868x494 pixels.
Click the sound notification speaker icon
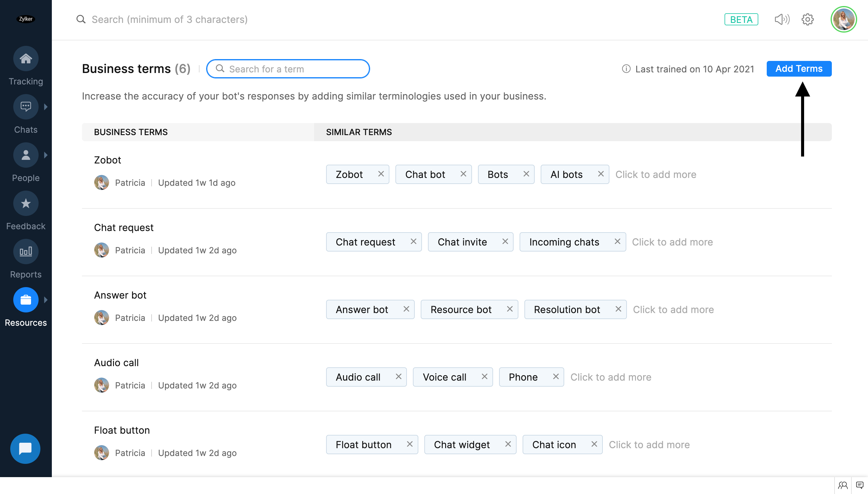pyautogui.click(x=782, y=19)
